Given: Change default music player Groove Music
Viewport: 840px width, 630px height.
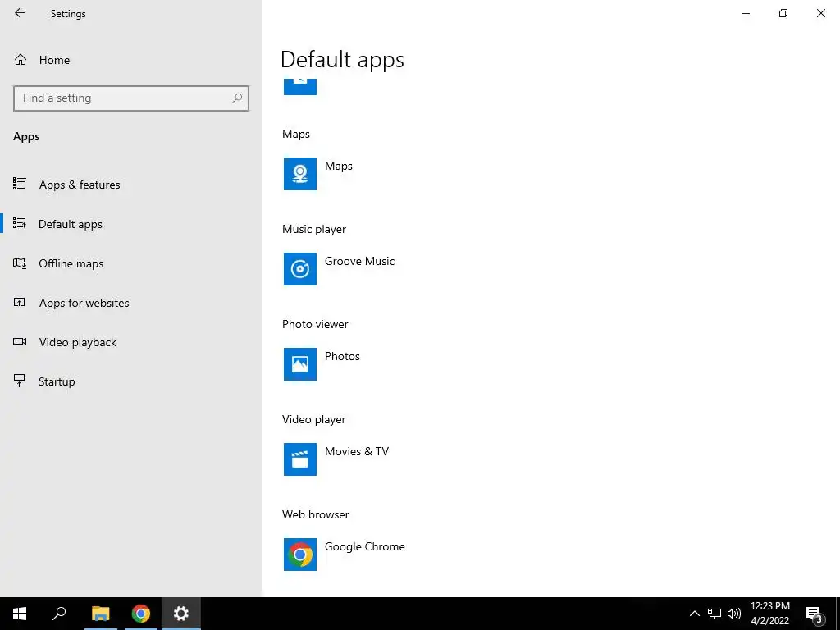Looking at the screenshot, I should 359,262.
